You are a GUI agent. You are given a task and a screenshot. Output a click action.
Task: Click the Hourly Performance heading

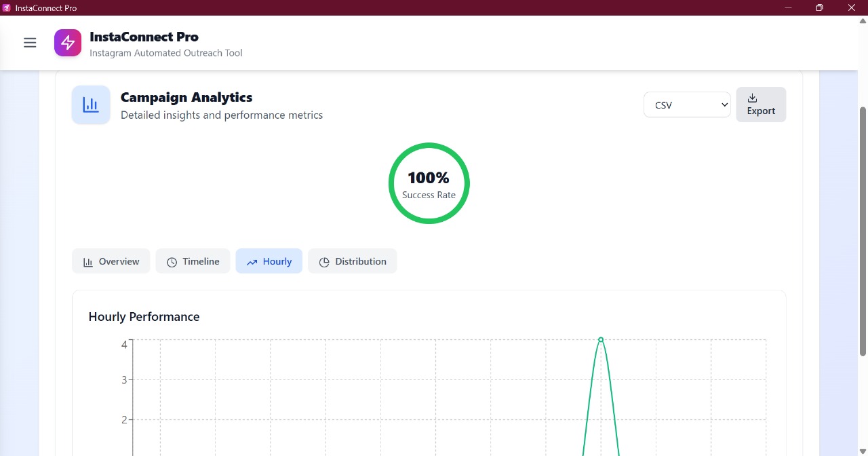(144, 317)
